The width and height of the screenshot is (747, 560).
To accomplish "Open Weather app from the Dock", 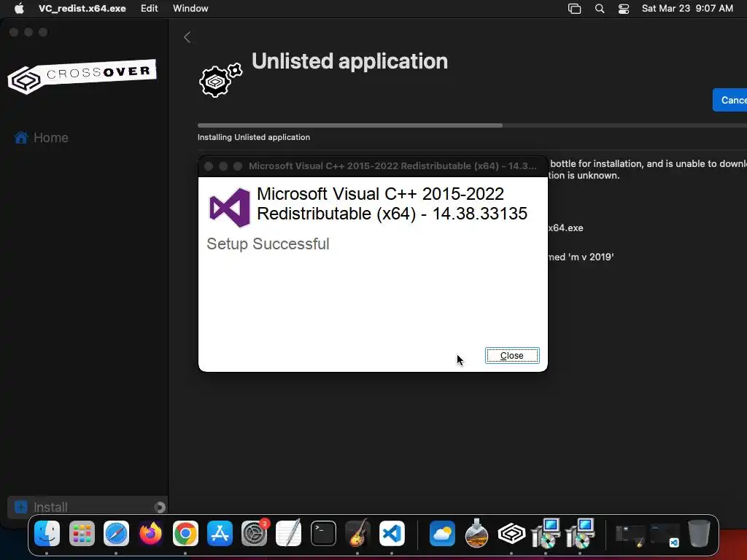I will [x=443, y=533].
